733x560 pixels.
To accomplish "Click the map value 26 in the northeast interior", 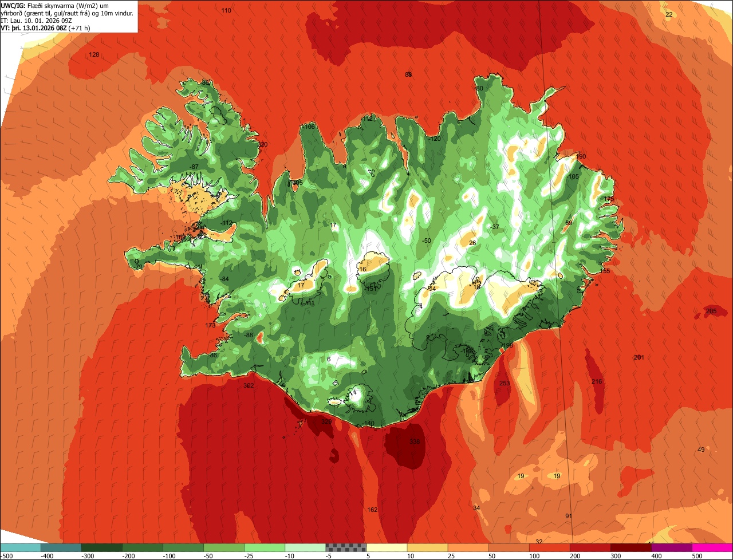I will tap(472, 243).
